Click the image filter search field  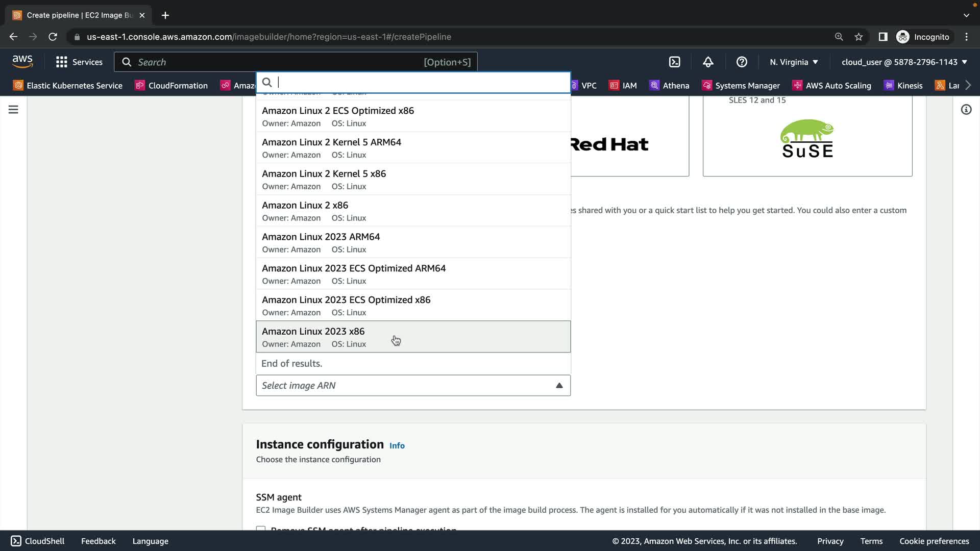[x=419, y=82]
